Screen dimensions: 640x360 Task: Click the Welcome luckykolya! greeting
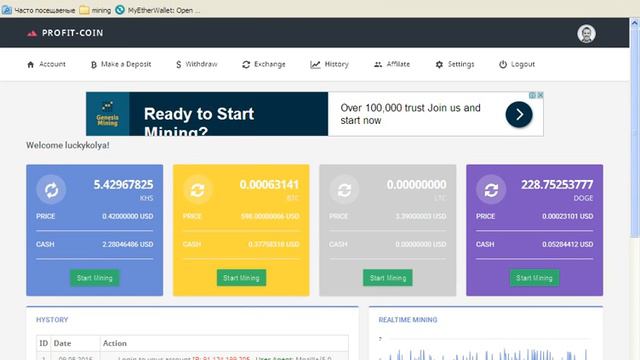click(x=68, y=145)
